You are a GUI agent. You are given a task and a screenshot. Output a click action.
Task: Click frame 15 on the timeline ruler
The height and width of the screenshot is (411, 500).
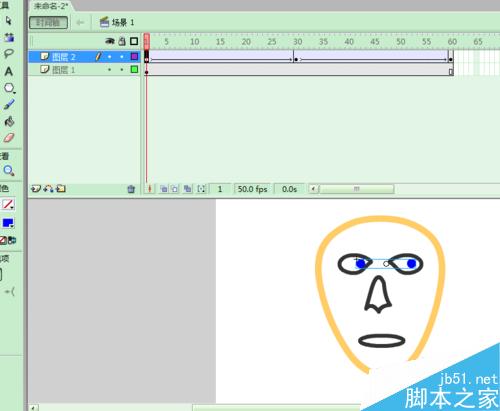220,42
